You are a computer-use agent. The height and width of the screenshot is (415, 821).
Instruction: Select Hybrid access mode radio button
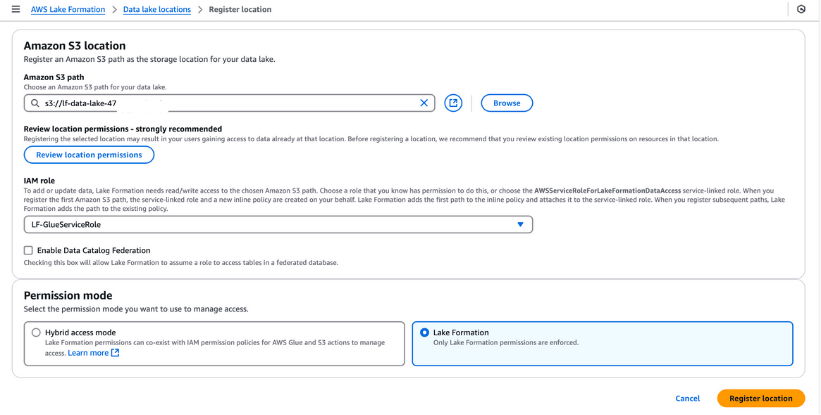coord(36,332)
